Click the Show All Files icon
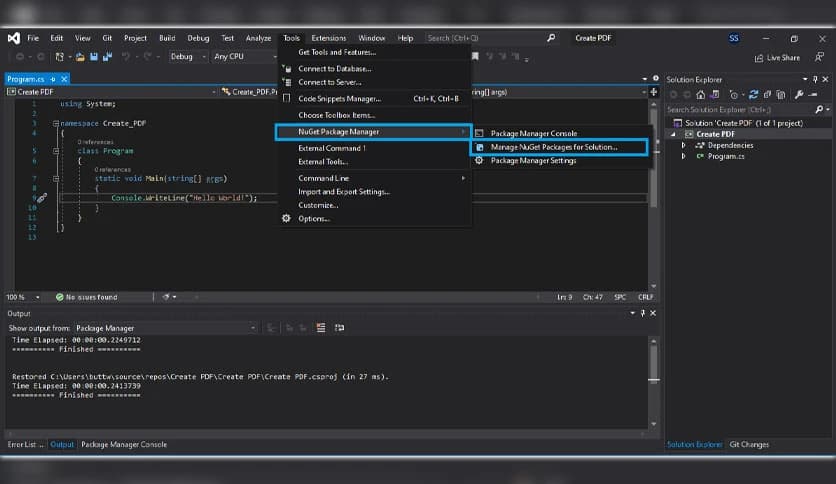 [x=781, y=95]
